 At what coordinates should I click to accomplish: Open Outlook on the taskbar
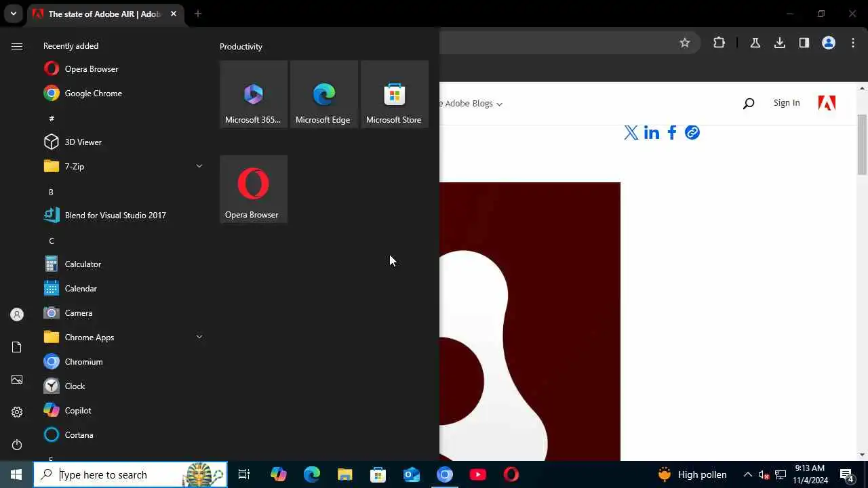(x=412, y=474)
